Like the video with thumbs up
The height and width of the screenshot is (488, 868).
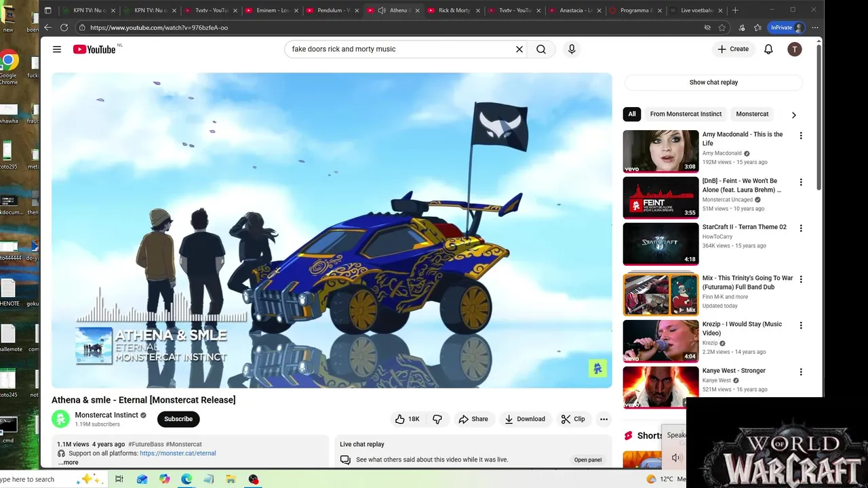[407, 419]
